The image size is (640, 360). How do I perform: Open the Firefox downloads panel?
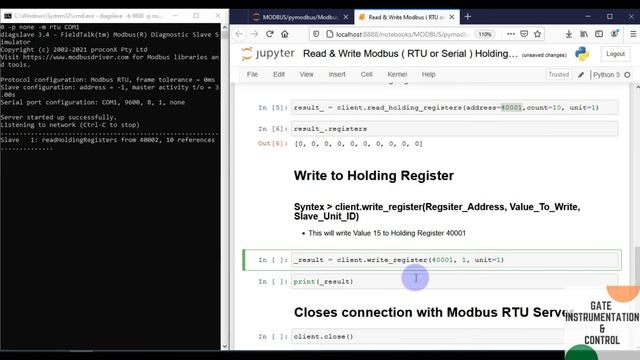[569, 34]
